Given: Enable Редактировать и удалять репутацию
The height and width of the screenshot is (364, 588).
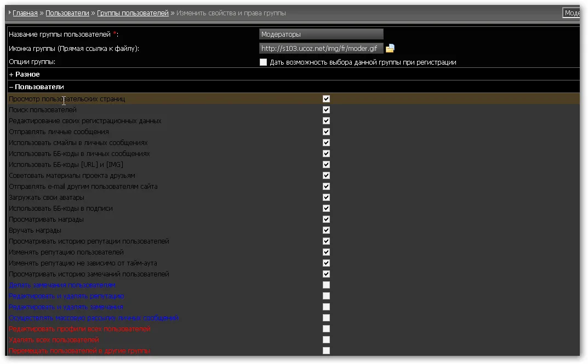Looking at the screenshot, I should tap(326, 296).
